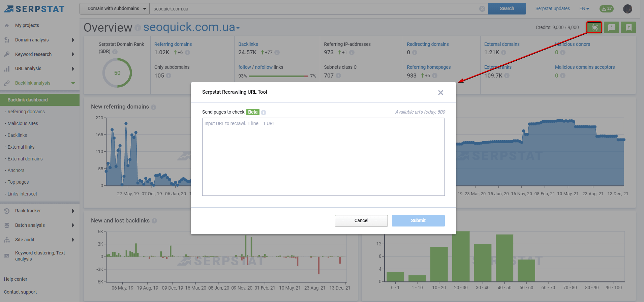Open the Redirecting domains link

tap(428, 44)
